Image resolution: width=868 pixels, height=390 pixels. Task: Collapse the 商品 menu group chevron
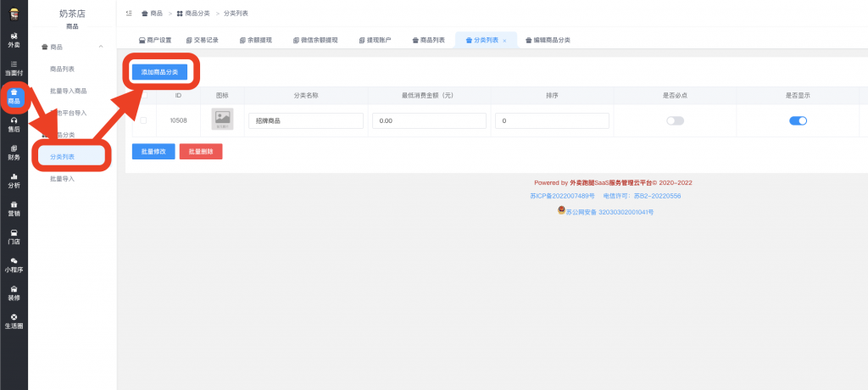tap(101, 47)
